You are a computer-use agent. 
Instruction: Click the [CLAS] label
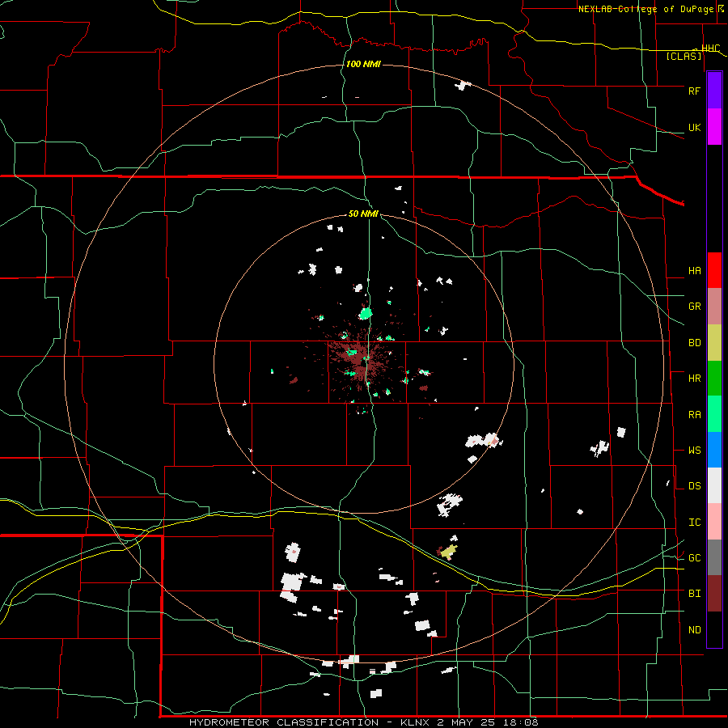click(684, 57)
